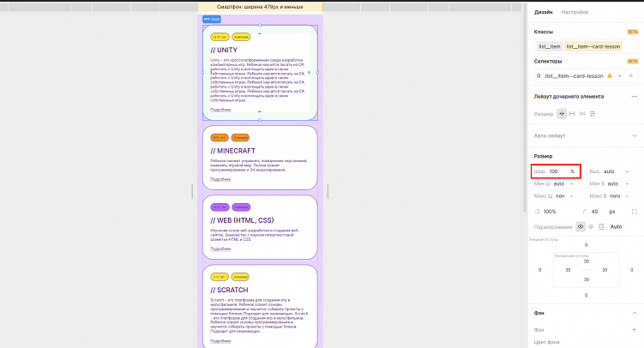This screenshot has width=644, height=348.
Task: Switch to the Дизайн tab
Action: click(x=543, y=12)
